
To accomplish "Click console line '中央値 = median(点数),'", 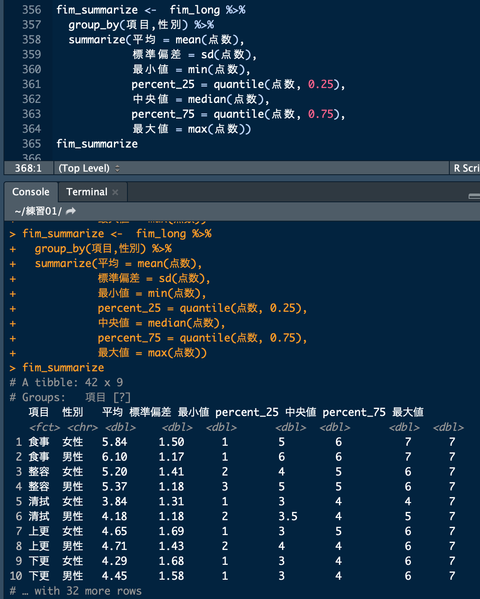I will tap(161, 323).
